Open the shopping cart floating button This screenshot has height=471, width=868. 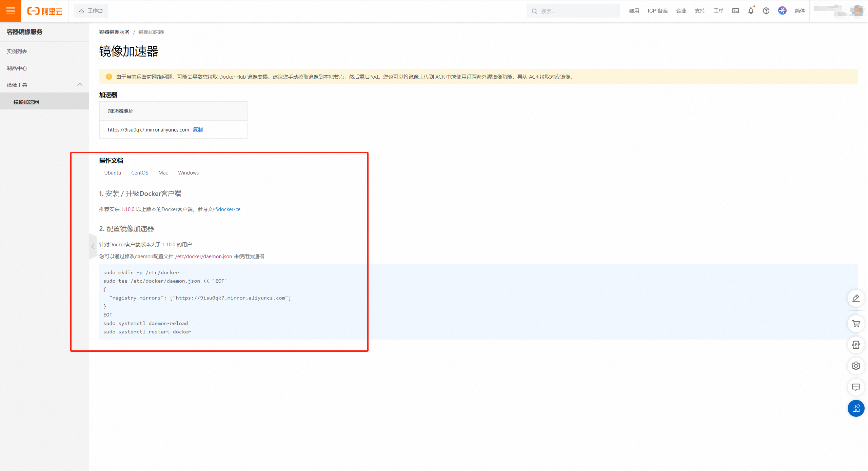tap(856, 324)
